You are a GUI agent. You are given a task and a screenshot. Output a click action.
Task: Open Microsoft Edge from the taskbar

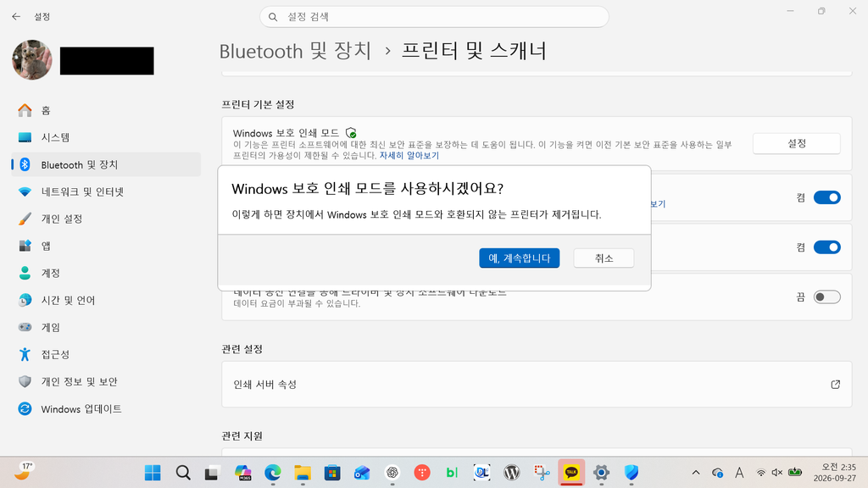[x=272, y=473]
